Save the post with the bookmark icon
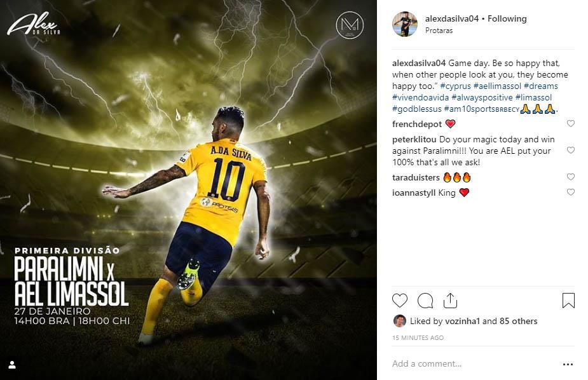The image size is (588, 380). pos(568,301)
